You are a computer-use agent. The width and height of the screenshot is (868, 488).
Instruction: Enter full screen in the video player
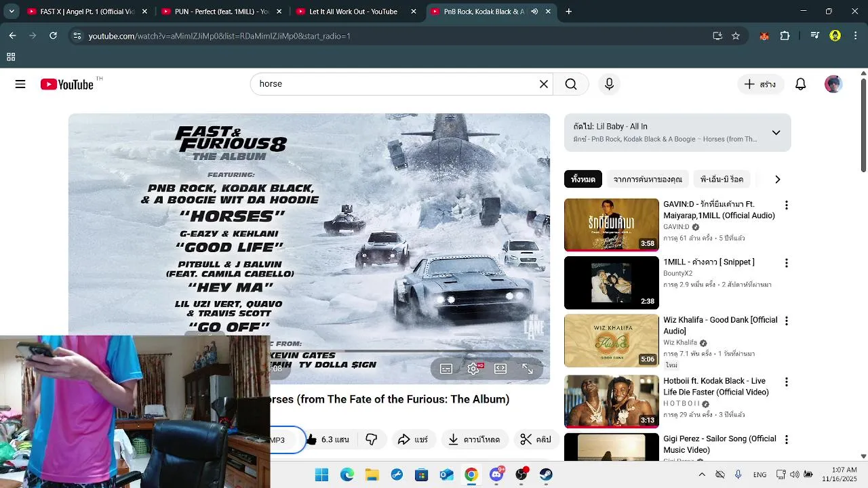(528, 369)
